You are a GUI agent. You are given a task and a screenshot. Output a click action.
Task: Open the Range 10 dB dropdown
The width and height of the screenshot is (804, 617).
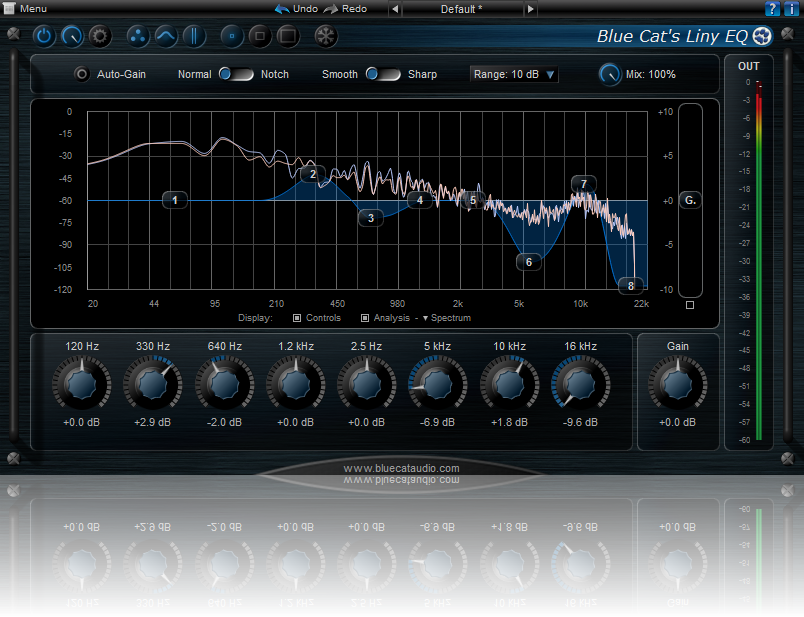click(x=514, y=74)
